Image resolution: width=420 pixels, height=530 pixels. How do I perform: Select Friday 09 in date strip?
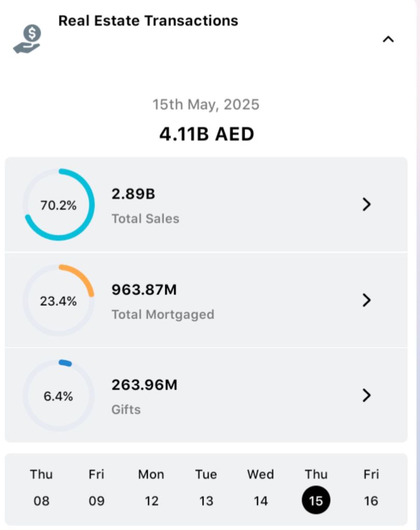tap(96, 488)
